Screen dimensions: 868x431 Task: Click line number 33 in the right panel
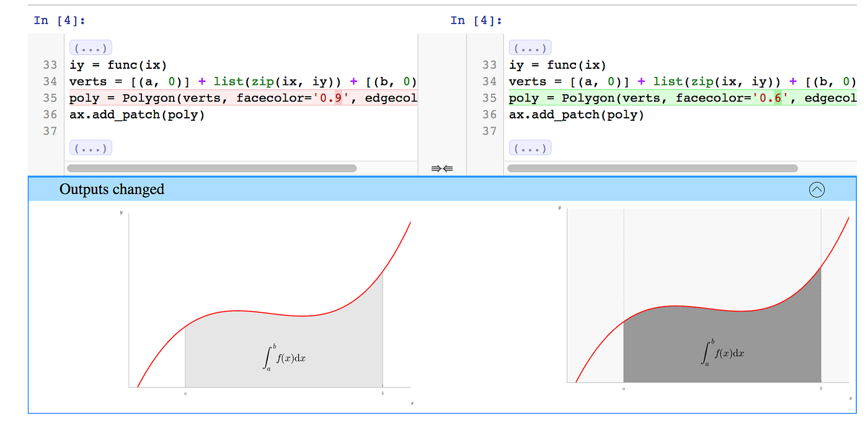(x=489, y=64)
